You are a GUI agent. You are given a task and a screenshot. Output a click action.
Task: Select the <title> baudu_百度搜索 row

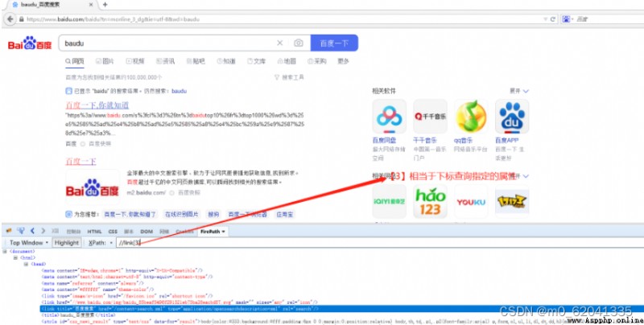tap(78, 315)
